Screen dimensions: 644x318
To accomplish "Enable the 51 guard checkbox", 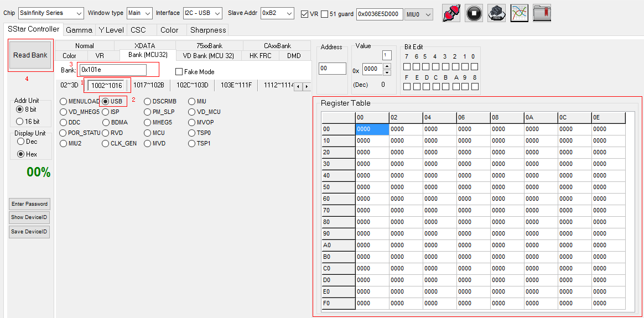I will [324, 14].
